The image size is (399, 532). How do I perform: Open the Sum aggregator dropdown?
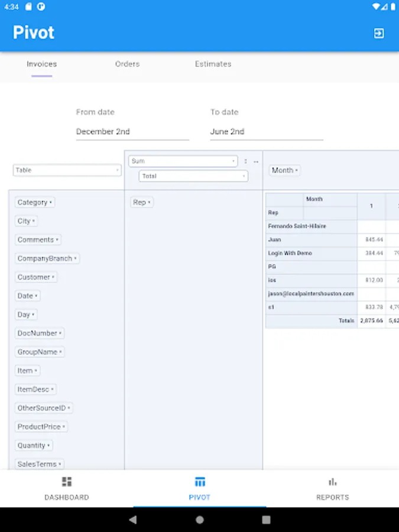(x=183, y=161)
